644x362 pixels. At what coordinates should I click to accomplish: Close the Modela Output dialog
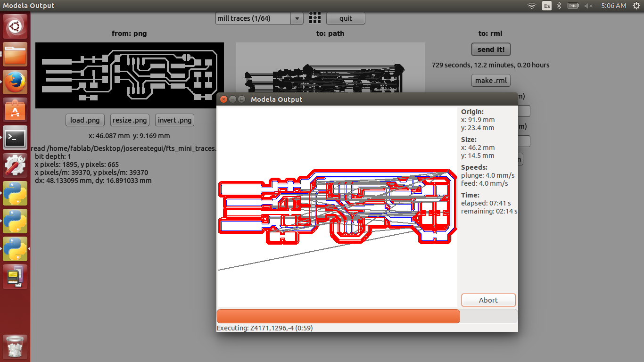coord(224,99)
